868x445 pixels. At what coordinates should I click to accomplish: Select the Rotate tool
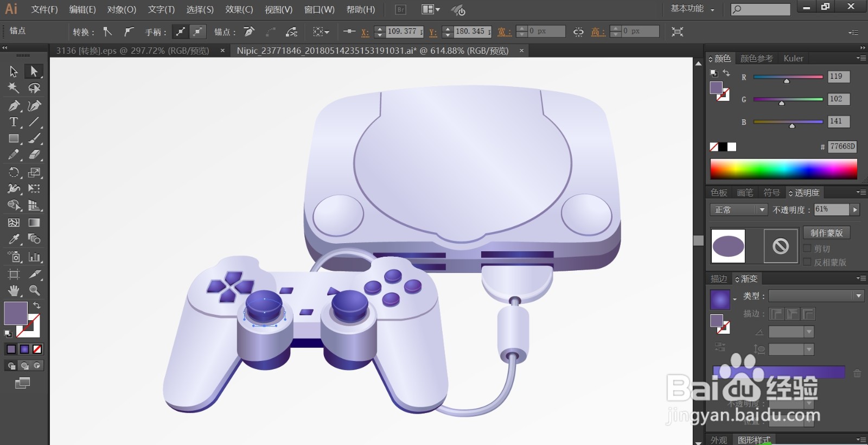click(x=14, y=172)
